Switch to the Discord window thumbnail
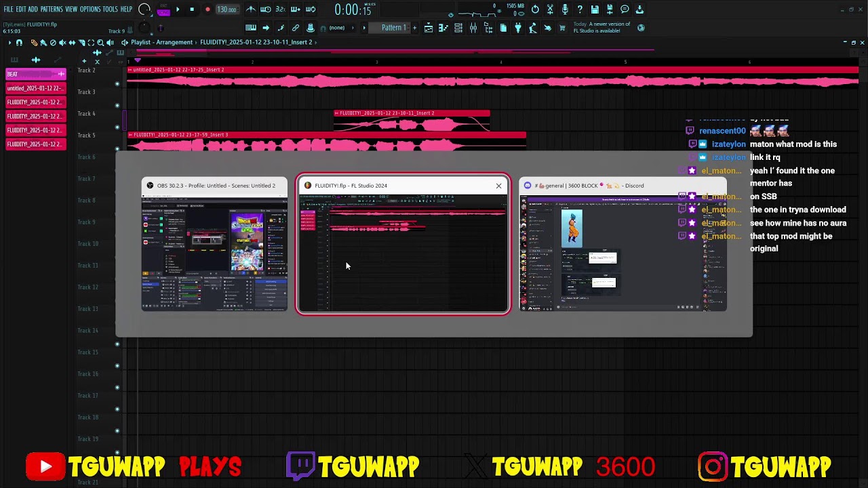 click(623, 244)
